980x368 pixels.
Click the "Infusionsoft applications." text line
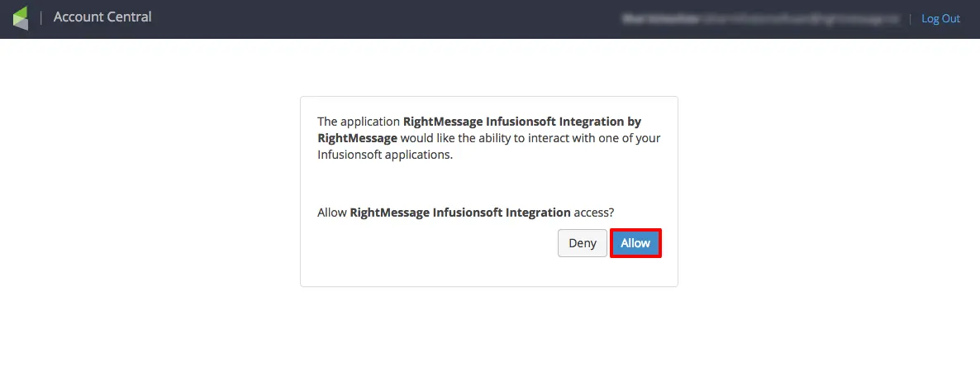tap(385, 155)
